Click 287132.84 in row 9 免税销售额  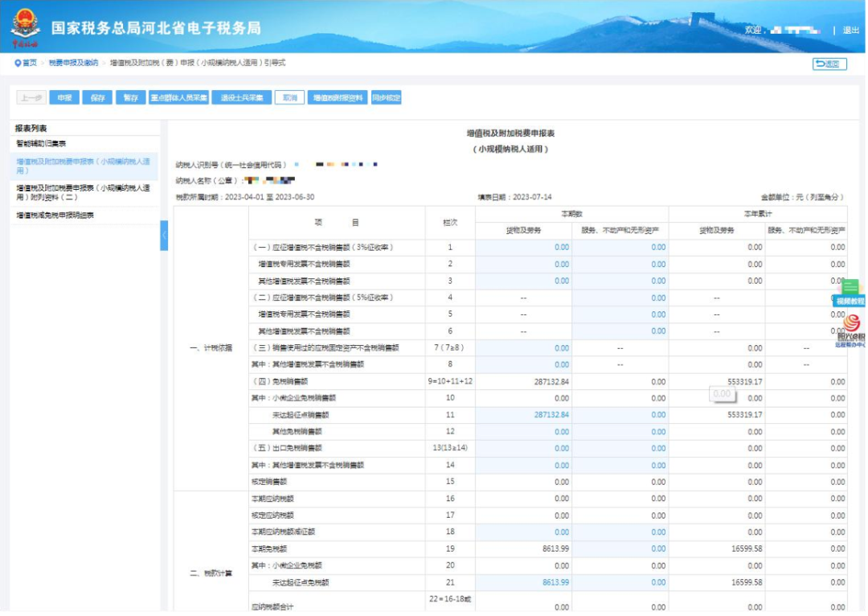552,383
